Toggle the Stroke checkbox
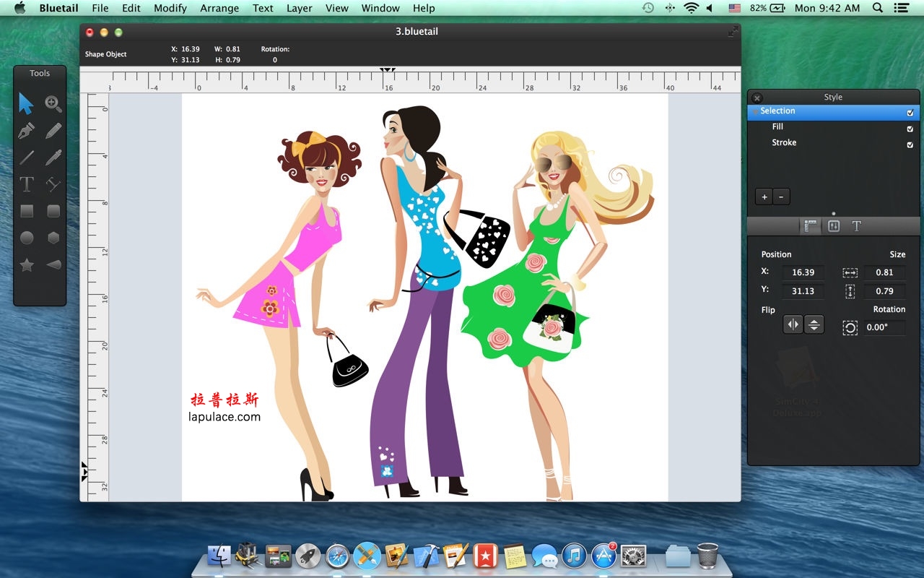924x578 pixels. click(910, 144)
